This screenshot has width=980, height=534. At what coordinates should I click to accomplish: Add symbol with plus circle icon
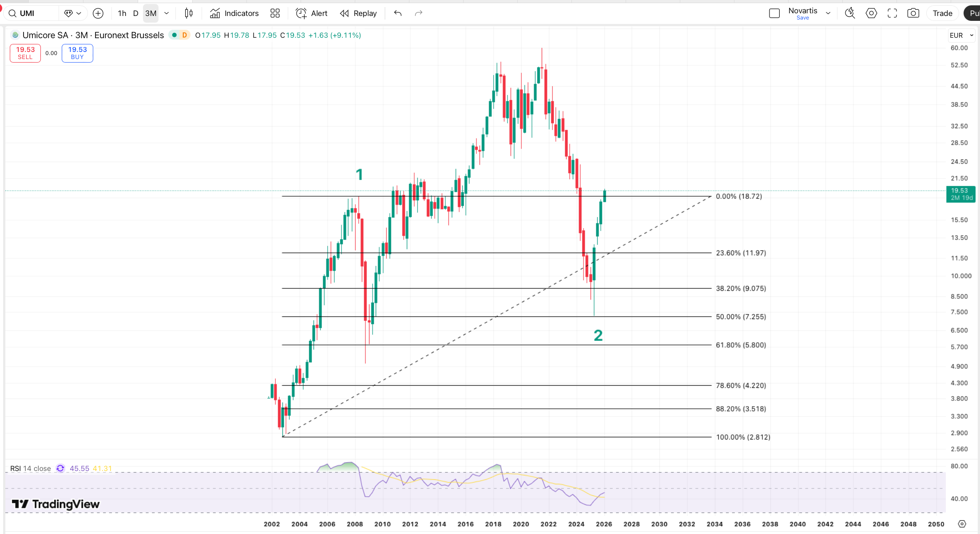point(98,13)
